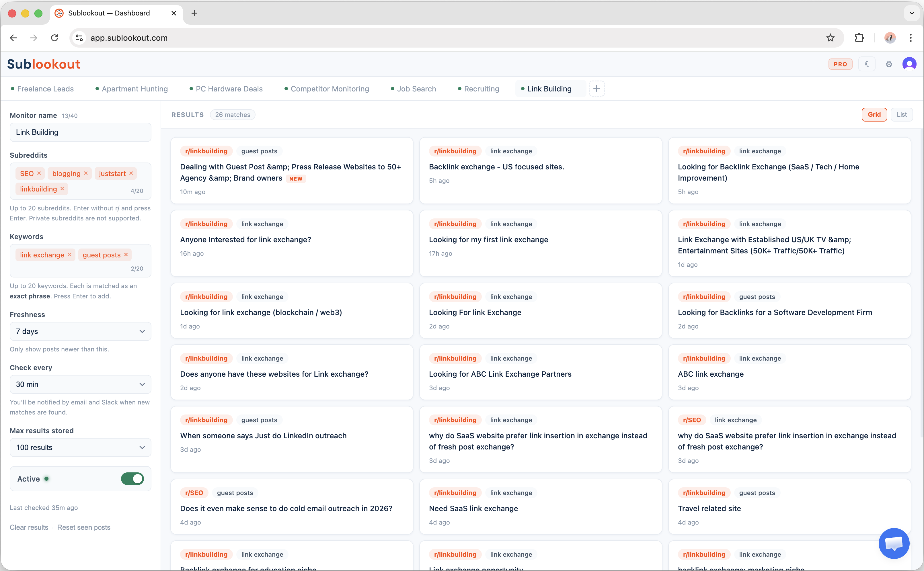Open a new browser tab
Screen dimensions: 924x571
pos(194,13)
